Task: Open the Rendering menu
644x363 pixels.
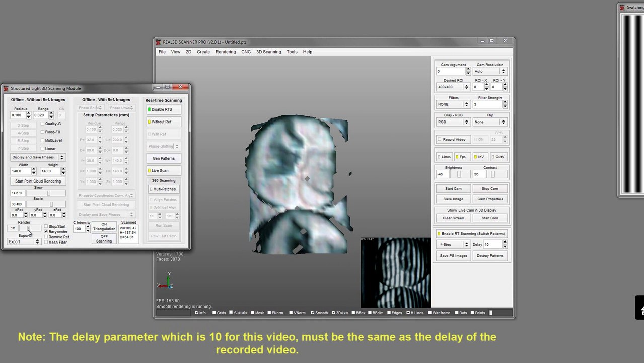Action: [x=225, y=52]
